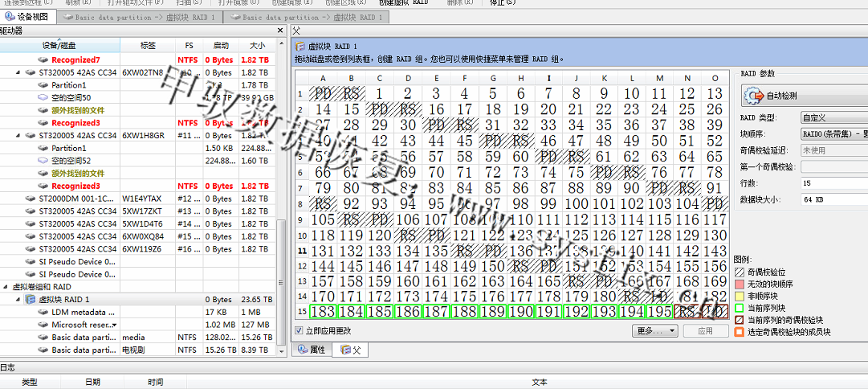Click icon of Basic data partition media
This screenshot has width=868, height=389.
43,338
